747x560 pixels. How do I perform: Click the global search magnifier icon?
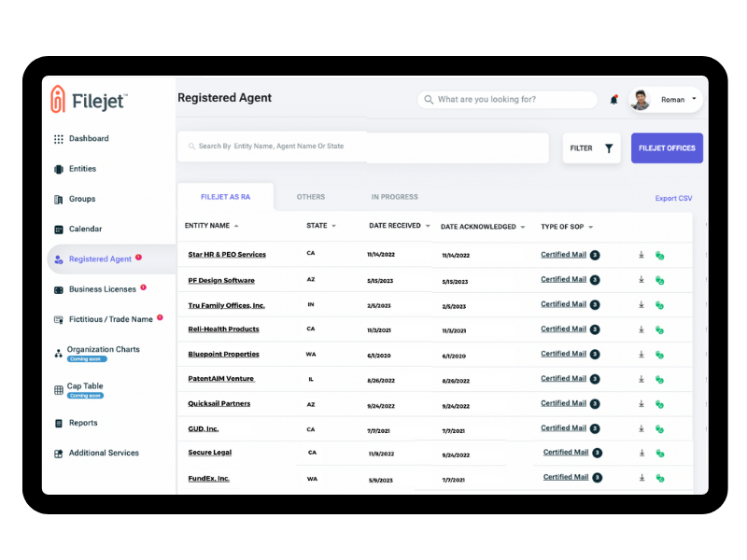point(429,100)
